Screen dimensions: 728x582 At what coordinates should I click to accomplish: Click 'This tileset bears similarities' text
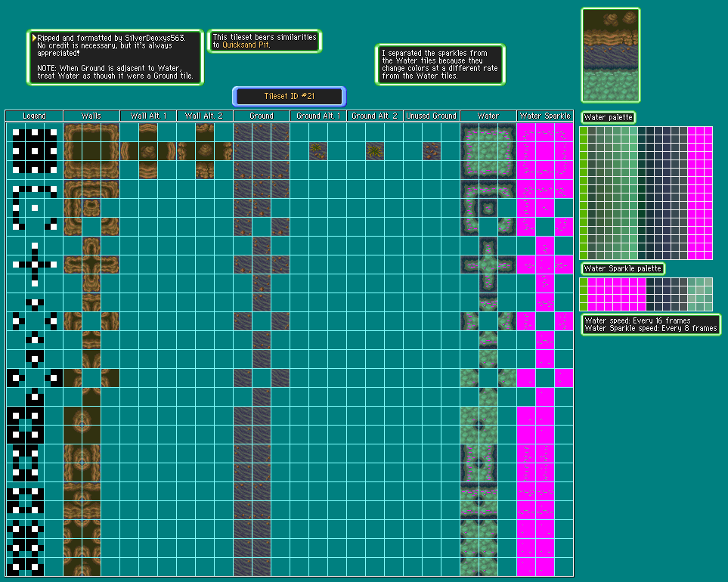pos(264,37)
